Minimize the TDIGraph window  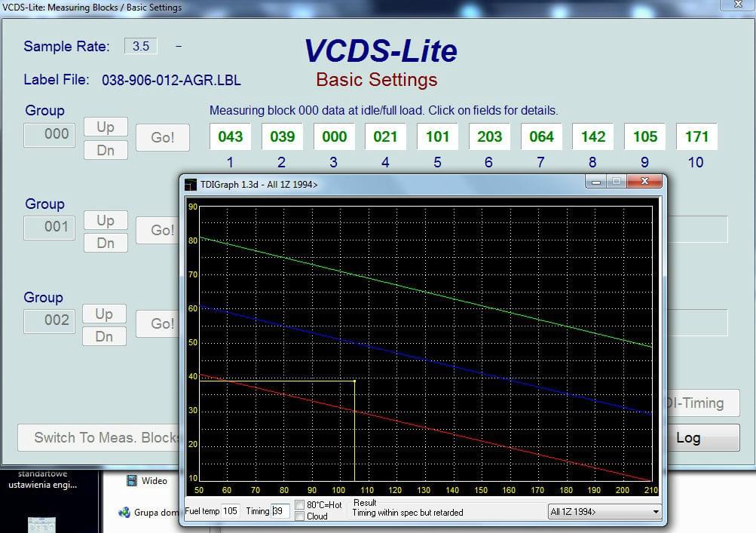coord(596,182)
